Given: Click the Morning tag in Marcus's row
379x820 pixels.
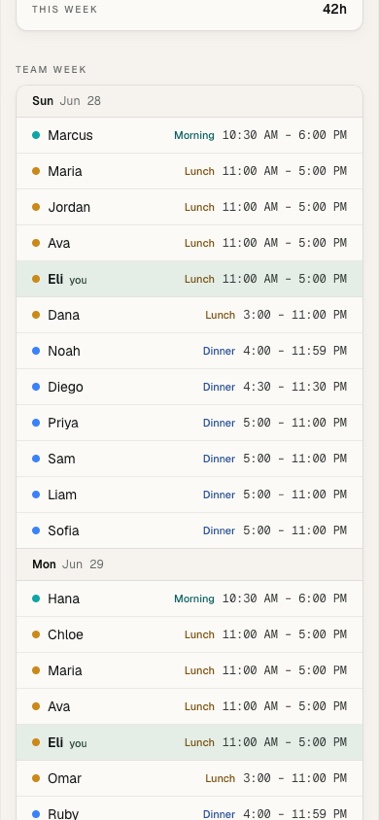Looking at the screenshot, I should coord(194,135).
